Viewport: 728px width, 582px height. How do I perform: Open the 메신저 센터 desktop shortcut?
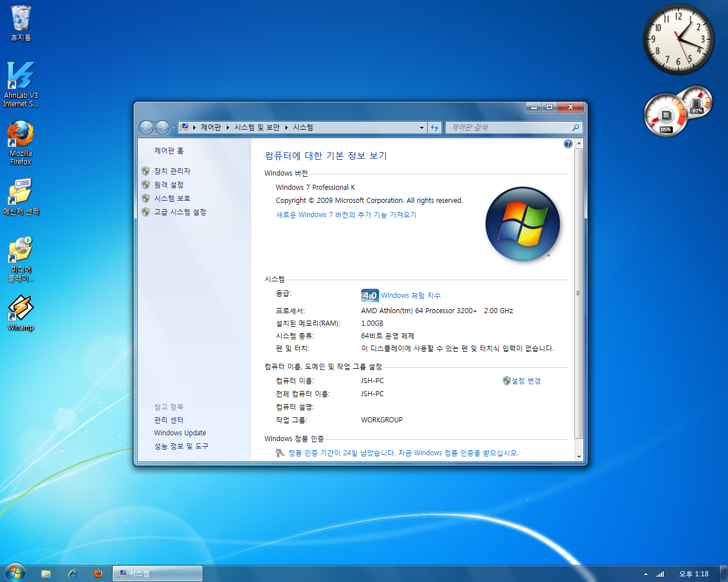point(21,197)
